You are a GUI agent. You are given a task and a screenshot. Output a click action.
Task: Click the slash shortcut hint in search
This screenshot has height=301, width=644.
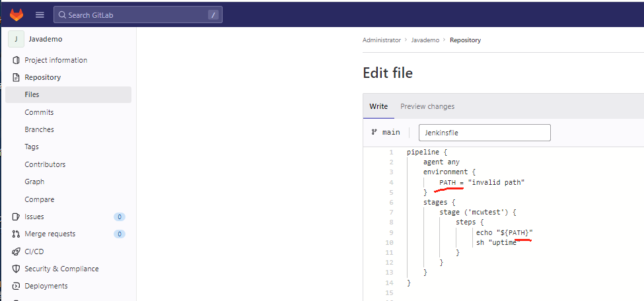pos(213,15)
